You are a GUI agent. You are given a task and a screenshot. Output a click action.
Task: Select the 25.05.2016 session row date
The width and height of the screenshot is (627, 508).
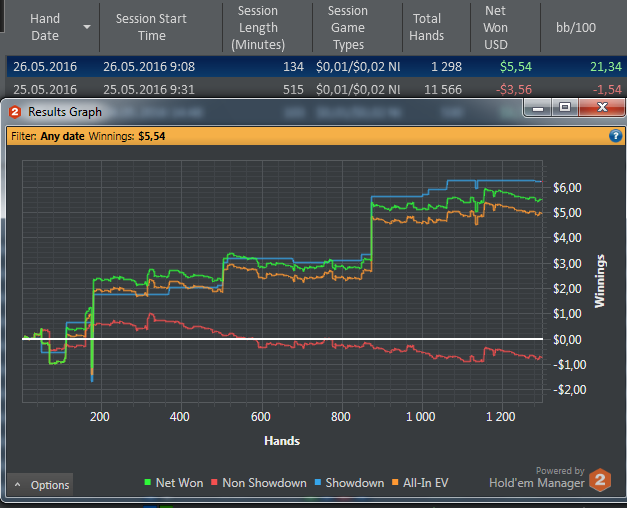click(45, 89)
